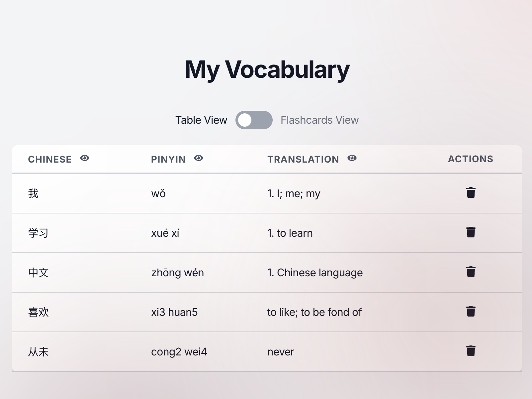Trash the 从未 'never' entry

[x=471, y=351]
